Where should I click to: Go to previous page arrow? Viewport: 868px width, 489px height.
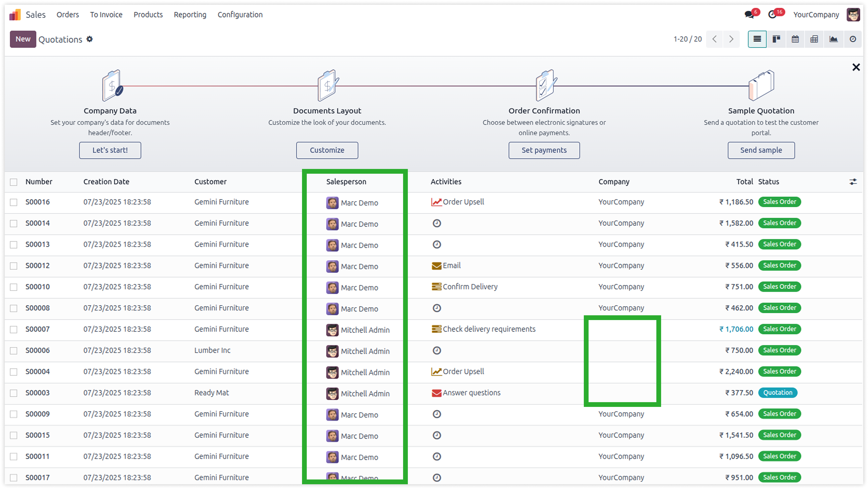pyautogui.click(x=714, y=39)
